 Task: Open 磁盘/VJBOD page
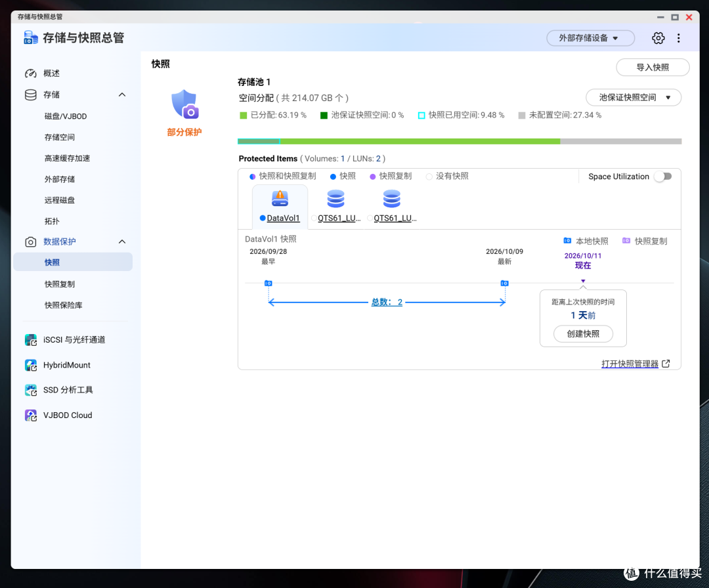[x=66, y=116]
